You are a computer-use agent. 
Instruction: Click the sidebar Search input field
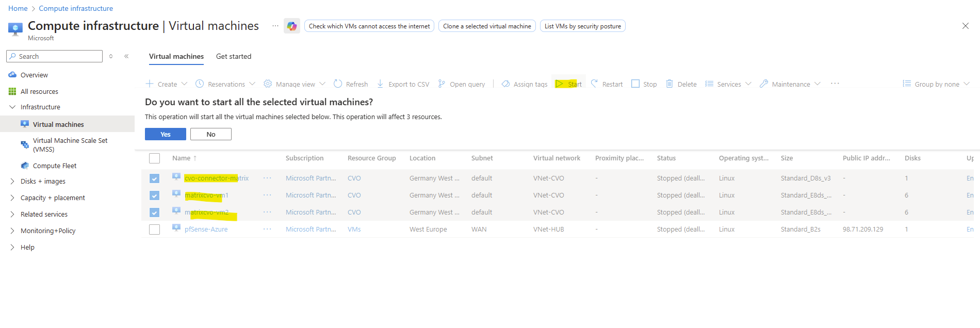tap(58, 56)
